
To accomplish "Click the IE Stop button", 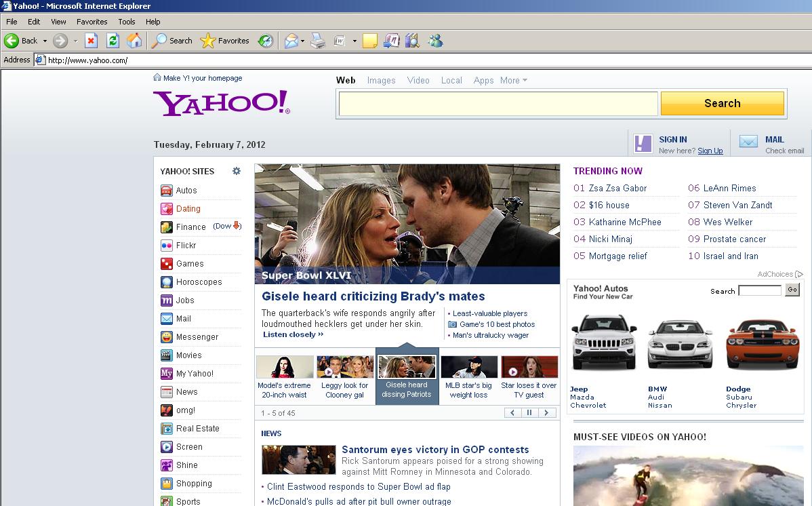I will point(92,41).
